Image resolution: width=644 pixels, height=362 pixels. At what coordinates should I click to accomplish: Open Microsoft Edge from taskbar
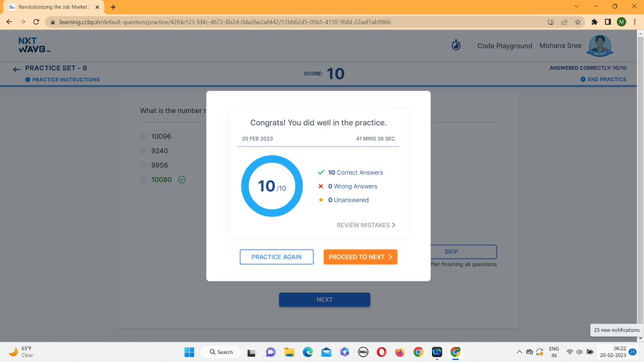(308, 352)
